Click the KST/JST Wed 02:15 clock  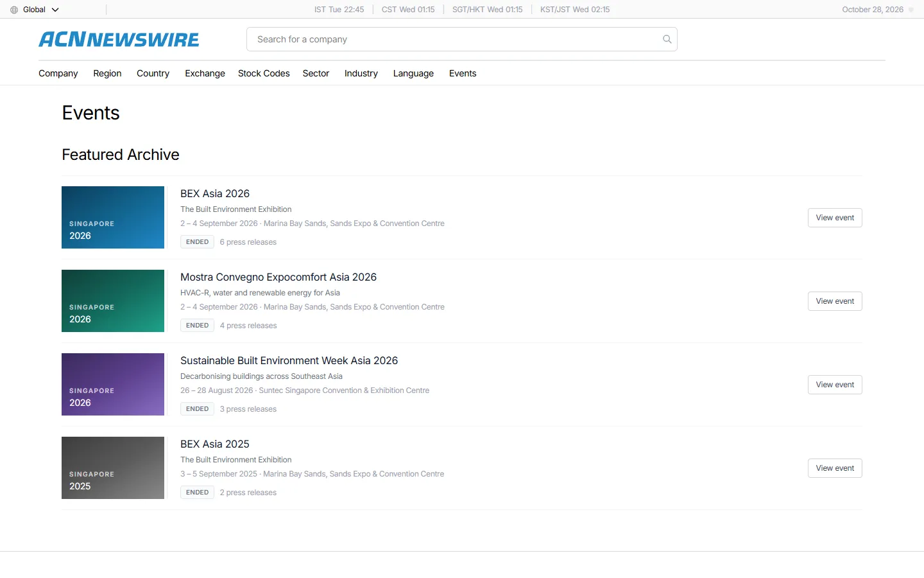[575, 10]
